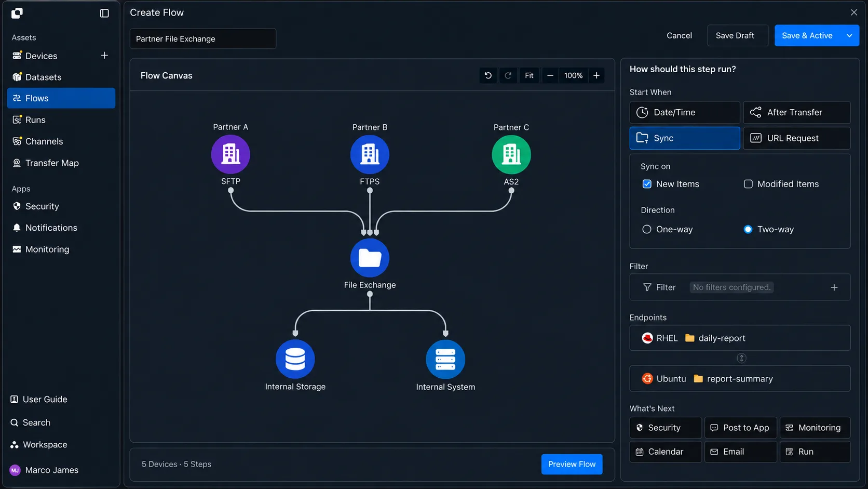This screenshot has width=868, height=489.
Task: Select the Partner A SFTP node
Action: pyautogui.click(x=230, y=154)
